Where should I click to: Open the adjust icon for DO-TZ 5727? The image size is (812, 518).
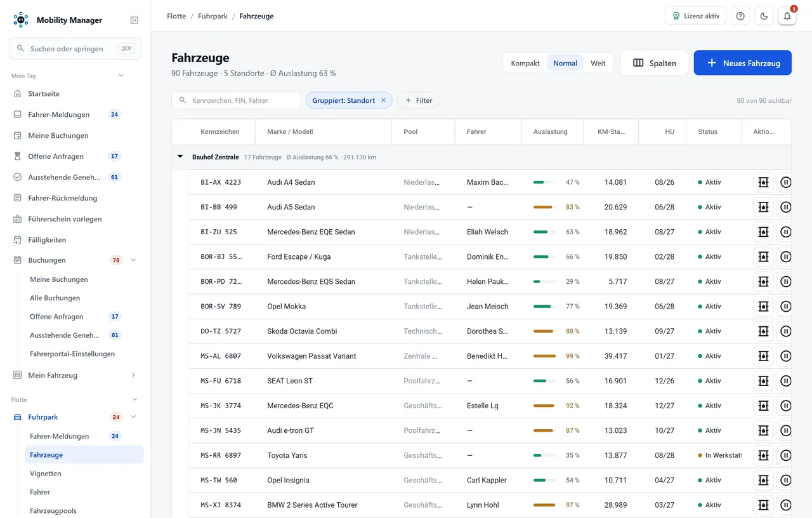pyautogui.click(x=763, y=331)
